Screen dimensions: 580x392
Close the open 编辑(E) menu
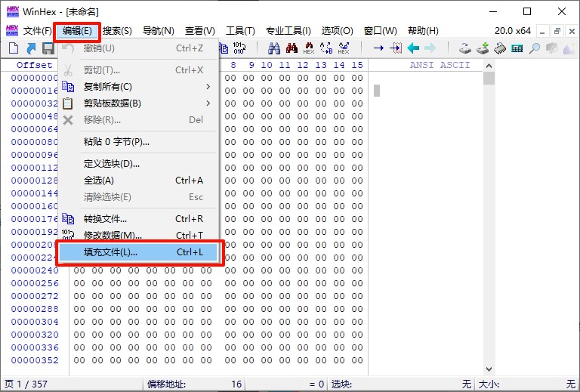[77, 31]
